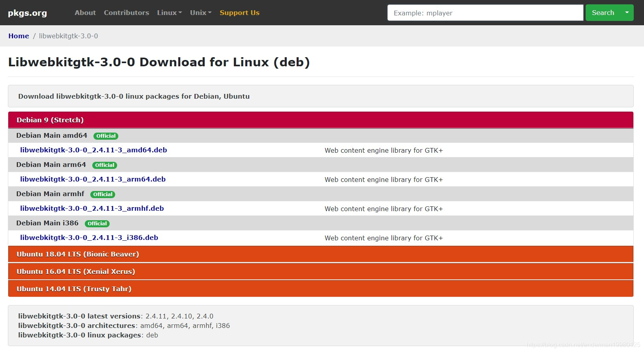This screenshot has height=352, width=644.
Task: Click the pkgs.org logo
Action: (27, 13)
